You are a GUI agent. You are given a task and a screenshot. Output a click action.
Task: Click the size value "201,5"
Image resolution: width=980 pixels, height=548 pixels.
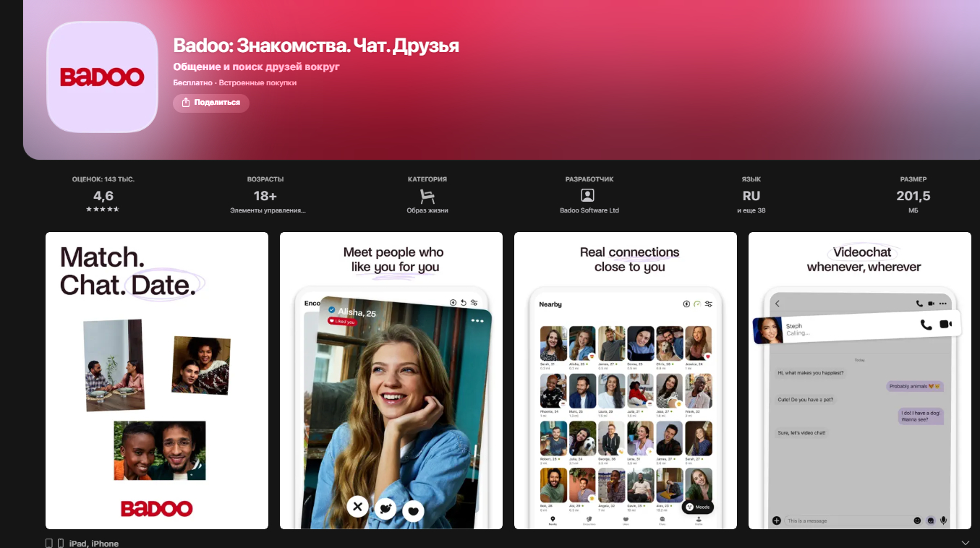[x=913, y=196]
